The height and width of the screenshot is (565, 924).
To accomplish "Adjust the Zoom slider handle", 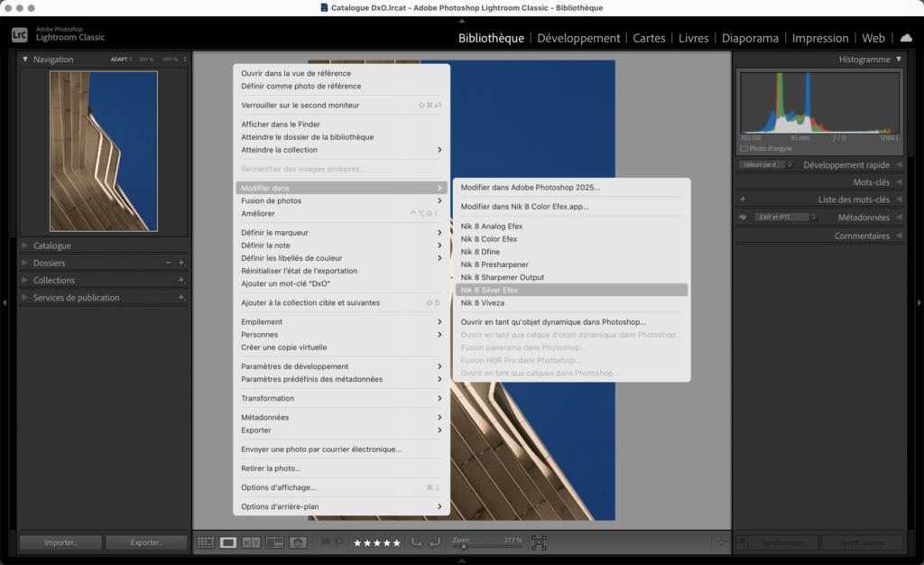I will point(464,547).
